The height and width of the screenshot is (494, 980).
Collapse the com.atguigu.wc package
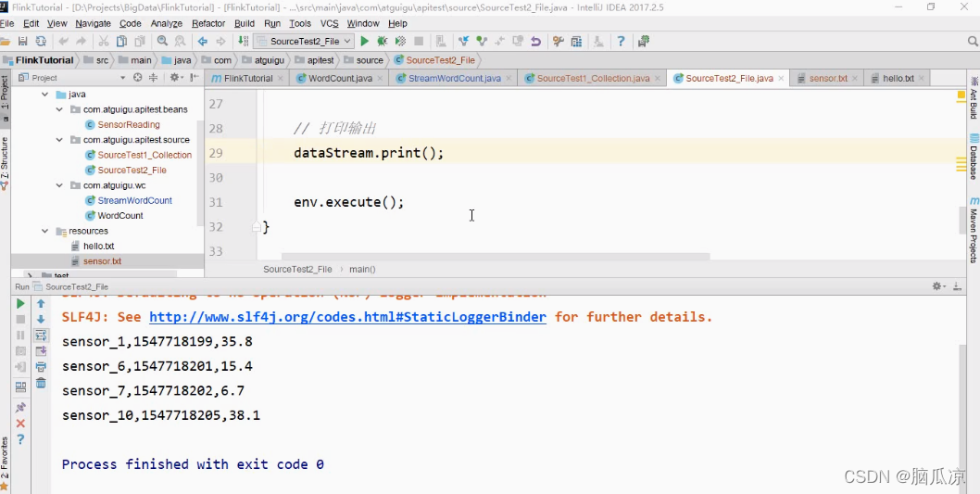click(59, 185)
